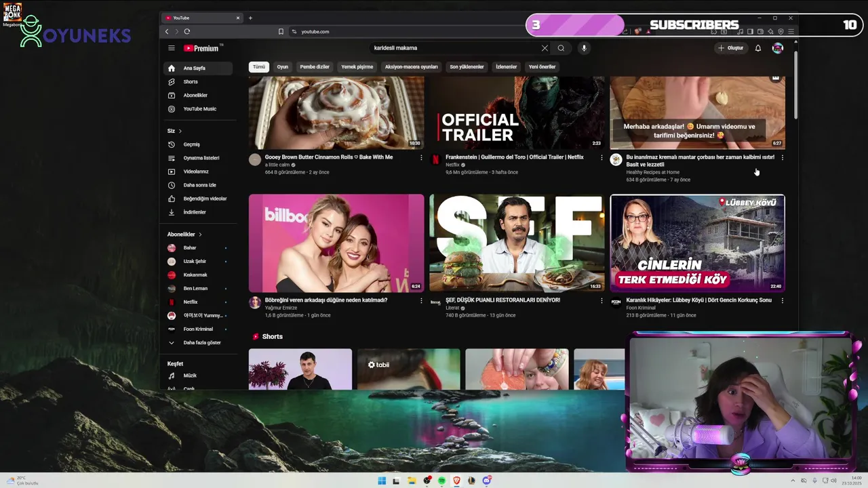The height and width of the screenshot is (488, 868).
Task: Open the Windows Start menu
Action: [x=381, y=481]
